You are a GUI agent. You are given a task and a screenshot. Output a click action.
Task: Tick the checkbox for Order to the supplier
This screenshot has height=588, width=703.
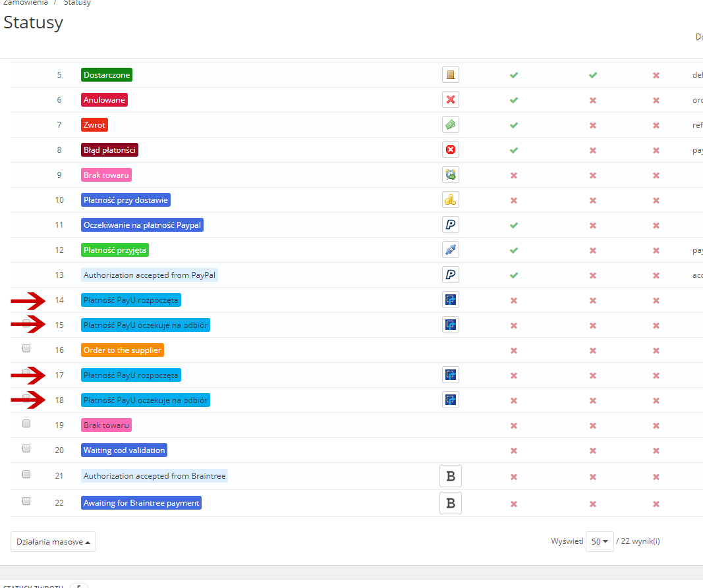(x=26, y=349)
